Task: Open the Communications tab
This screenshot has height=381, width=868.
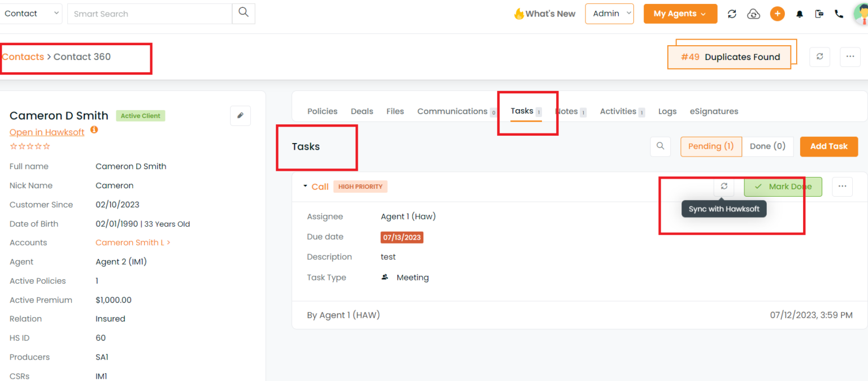Action: pyautogui.click(x=453, y=111)
